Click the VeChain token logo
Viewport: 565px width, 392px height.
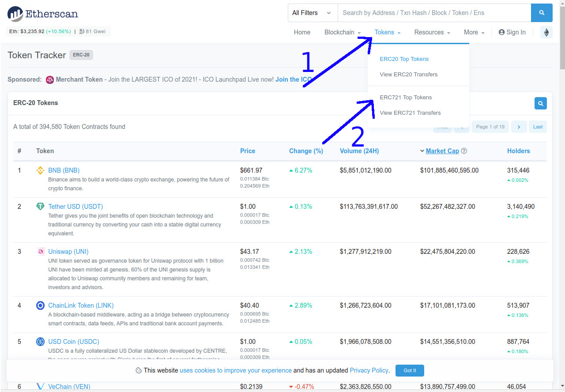(x=40, y=387)
